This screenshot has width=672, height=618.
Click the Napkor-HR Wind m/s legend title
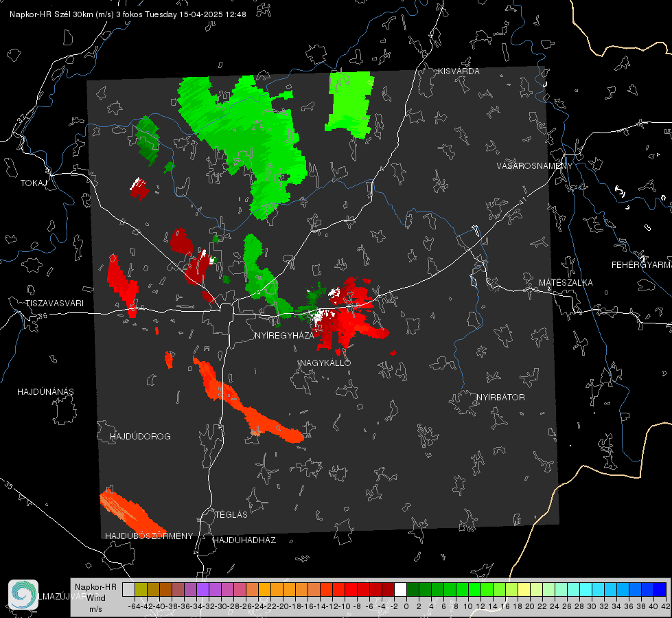click(x=95, y=598)
